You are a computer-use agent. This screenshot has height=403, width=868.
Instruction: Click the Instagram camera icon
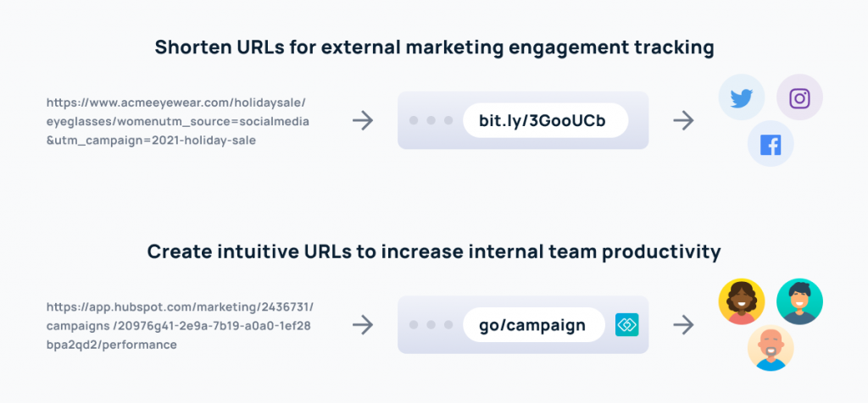pyautogui.click(x=799, y=97)
